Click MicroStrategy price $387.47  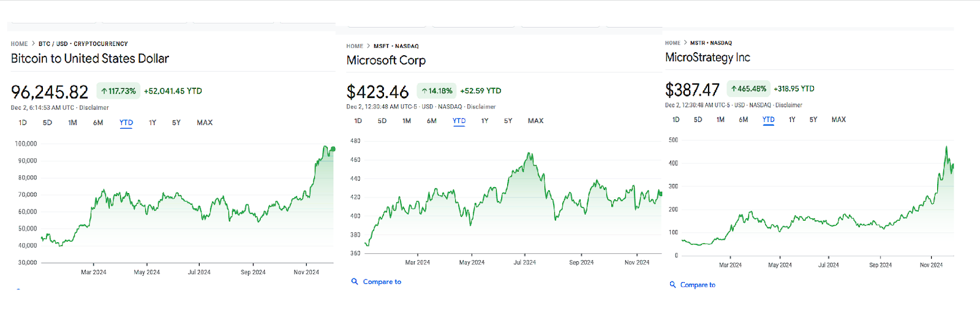pos(692,90)
